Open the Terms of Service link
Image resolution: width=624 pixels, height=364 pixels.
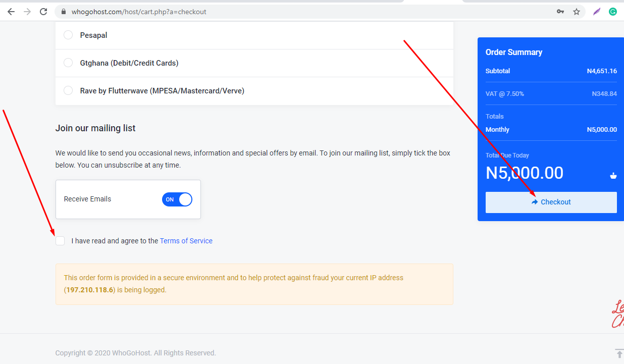point(186,241)
